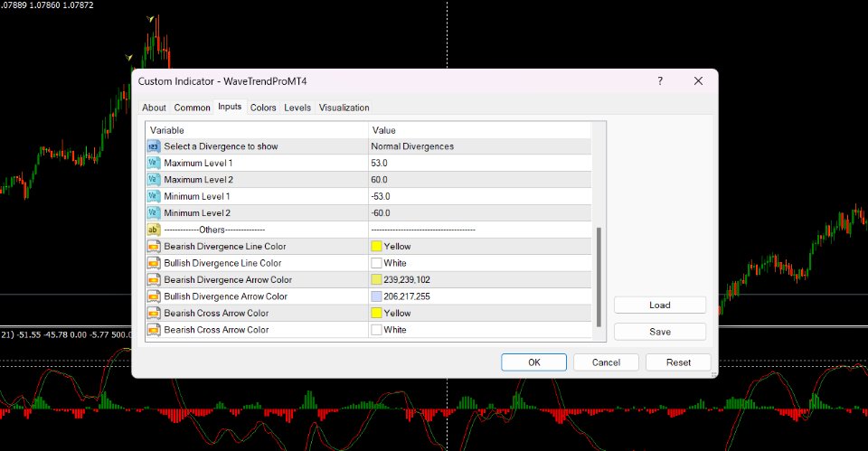The height and width of the screenshot is (451, 868).
Task: Go to the Colors tab
Action: pos(263,108)
